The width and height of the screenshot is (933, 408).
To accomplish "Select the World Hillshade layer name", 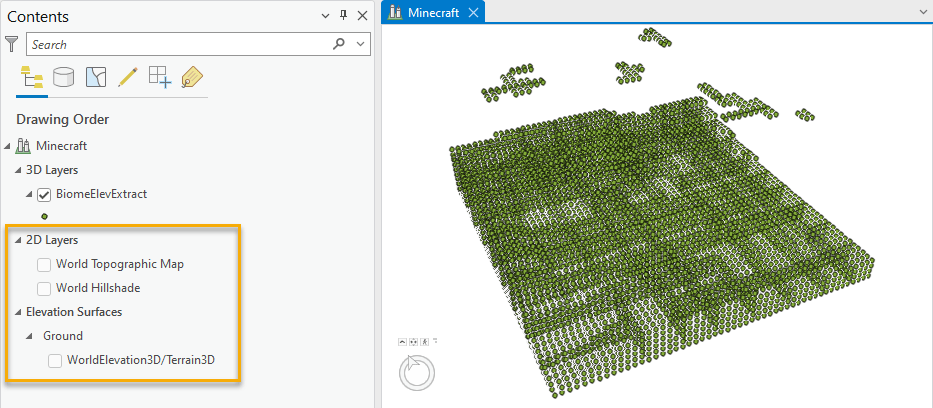I will [98, 288].
